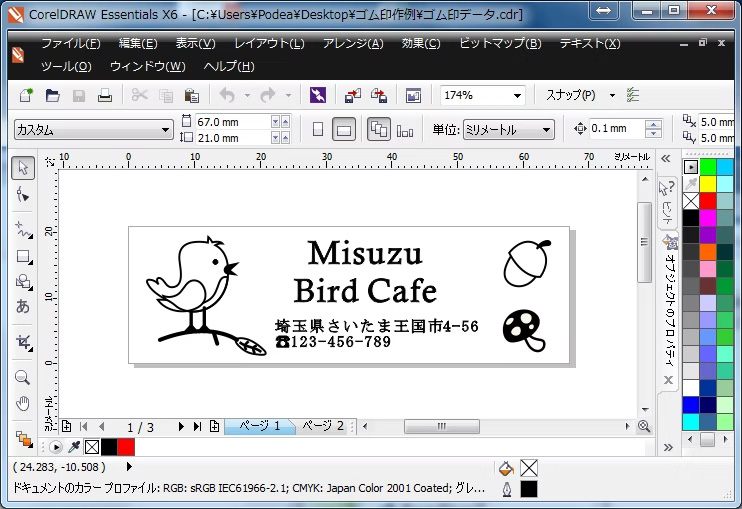Select the Pick tool in toolbox
This screenshot has height=509, width=742.
[23, 167]
